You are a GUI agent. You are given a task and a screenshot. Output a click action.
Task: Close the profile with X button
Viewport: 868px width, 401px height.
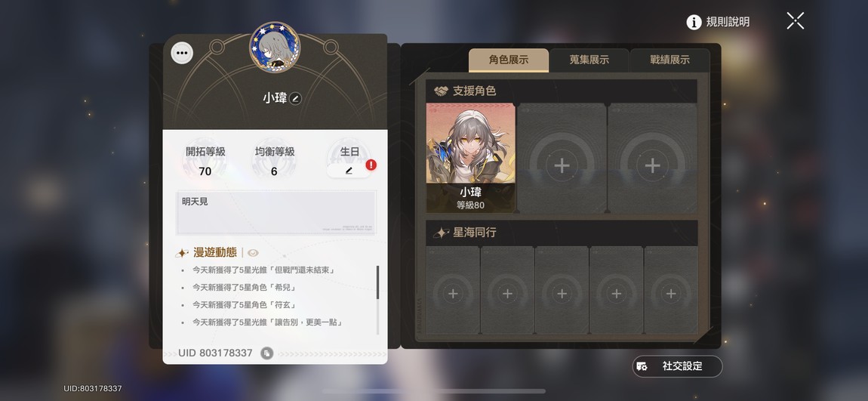tap(795, 21)
